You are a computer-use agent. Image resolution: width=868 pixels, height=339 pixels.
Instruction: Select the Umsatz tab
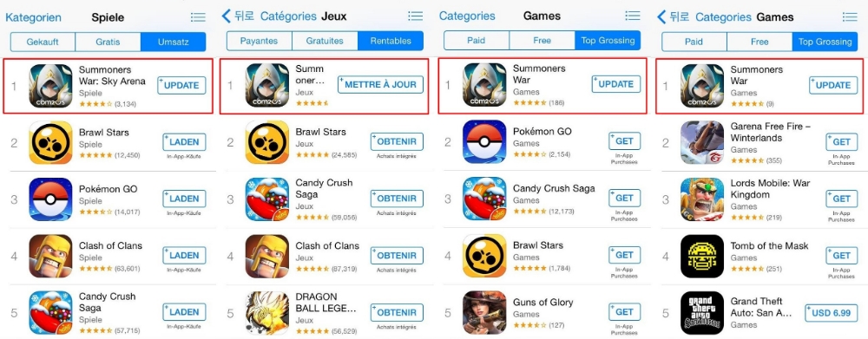click(174, 42)
